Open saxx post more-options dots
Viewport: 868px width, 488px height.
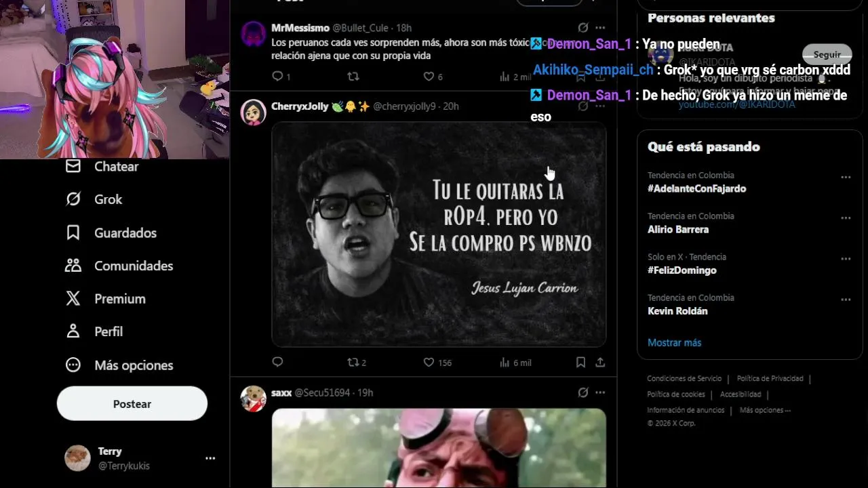599,392
